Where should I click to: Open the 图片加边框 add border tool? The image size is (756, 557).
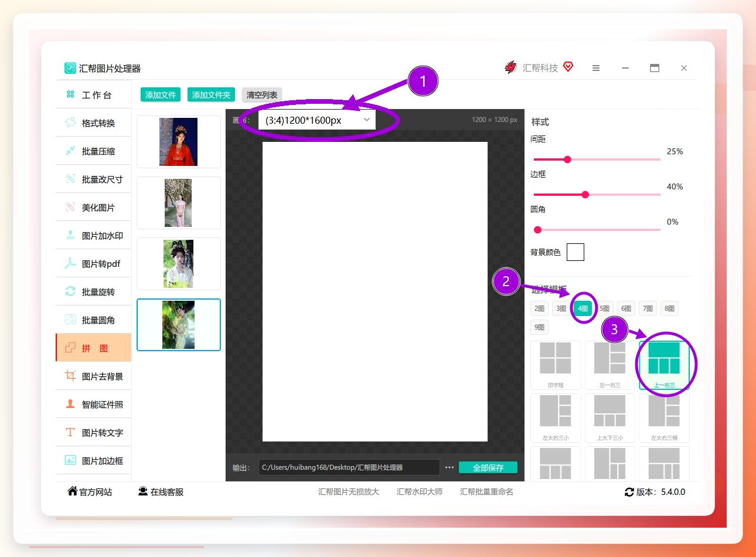[93, 461]
